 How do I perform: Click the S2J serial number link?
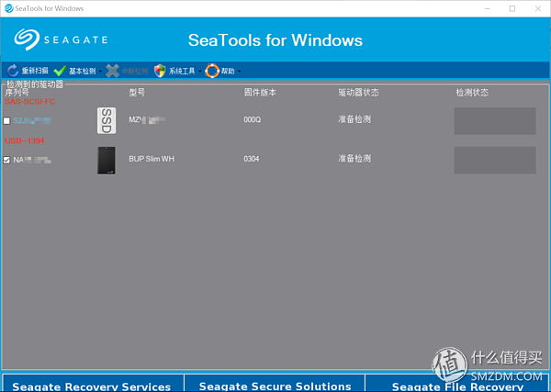point(32,121)
